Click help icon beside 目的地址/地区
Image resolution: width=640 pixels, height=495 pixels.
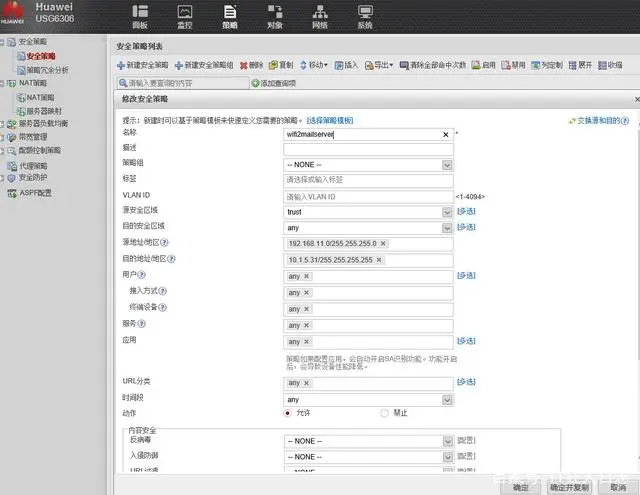click(x=171, y=259)
